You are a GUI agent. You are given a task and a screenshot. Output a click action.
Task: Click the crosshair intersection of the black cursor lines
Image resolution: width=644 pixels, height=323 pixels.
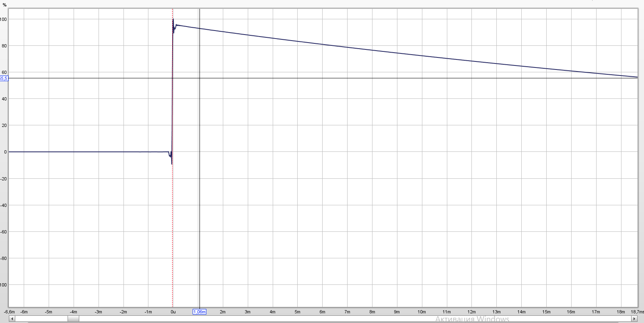200,78
